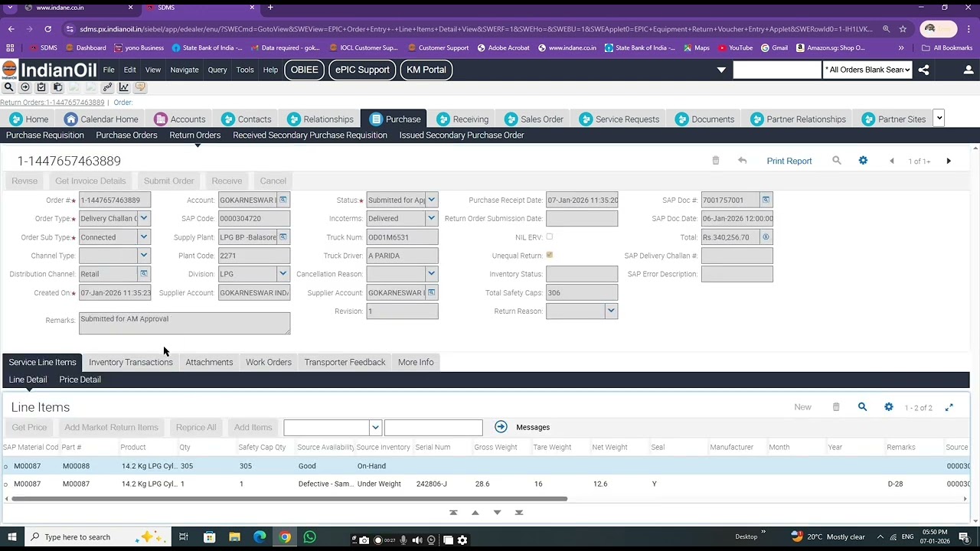This screenshot has width=980, height=551.
Task: Click into the Remarks text field
Action: click(185, 323)
